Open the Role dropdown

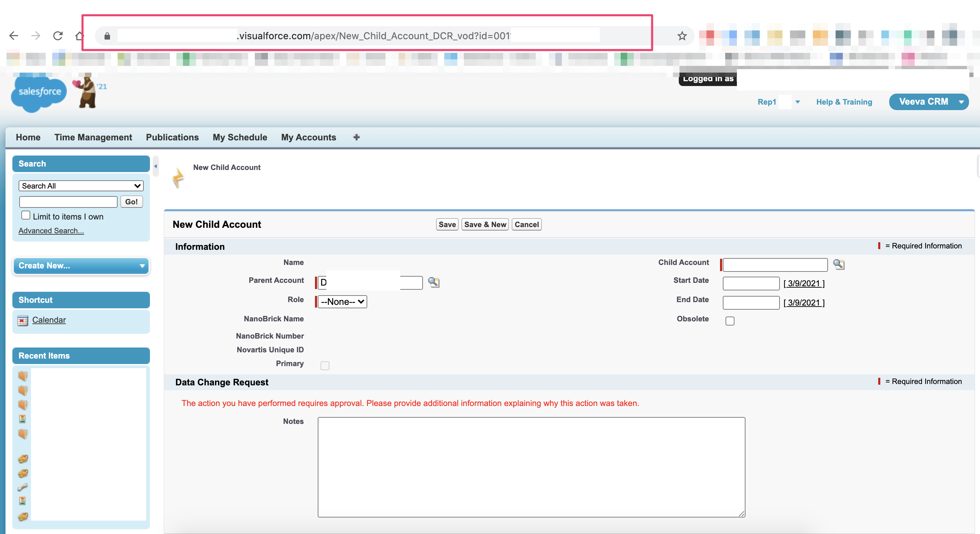342,302
